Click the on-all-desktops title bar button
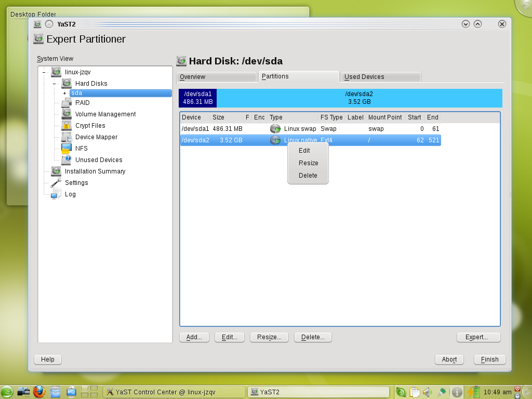532x399 pixels. tap(49, 24)
